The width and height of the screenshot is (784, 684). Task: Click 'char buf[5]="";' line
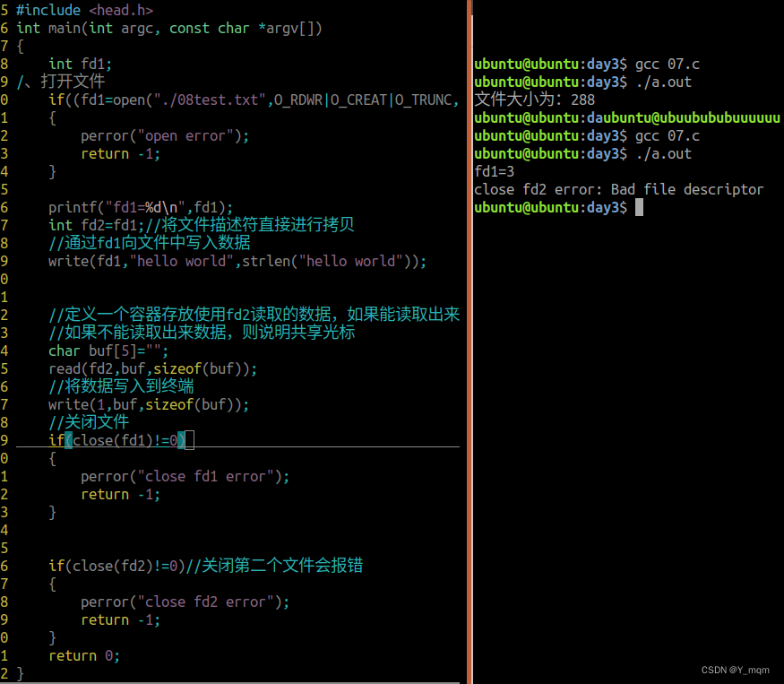coord(108,351)
